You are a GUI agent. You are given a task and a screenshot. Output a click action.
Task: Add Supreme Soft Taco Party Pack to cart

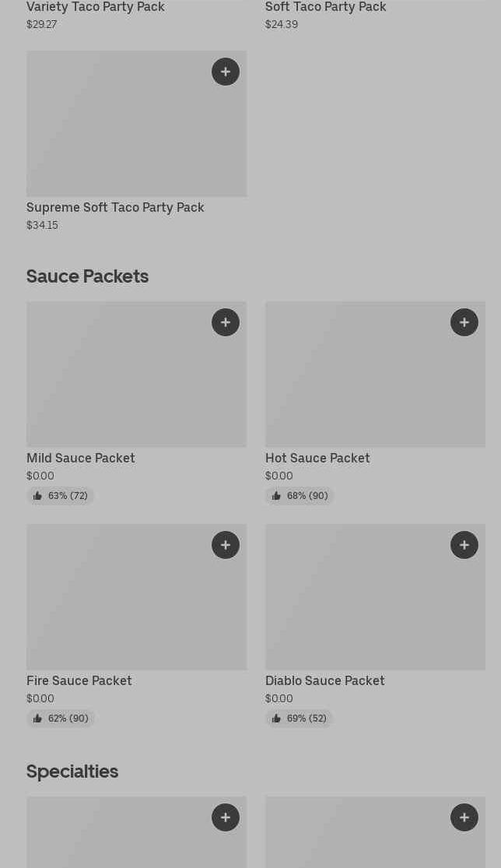[x=226, y=72]
